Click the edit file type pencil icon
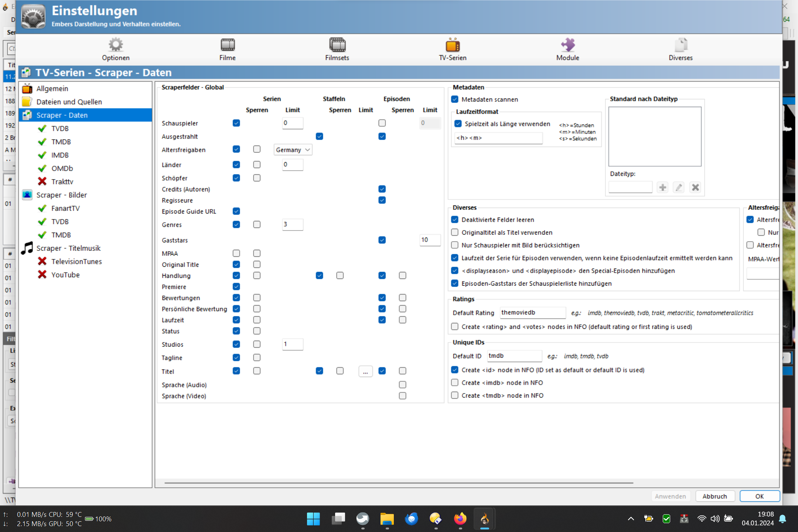 pos(679,187)
